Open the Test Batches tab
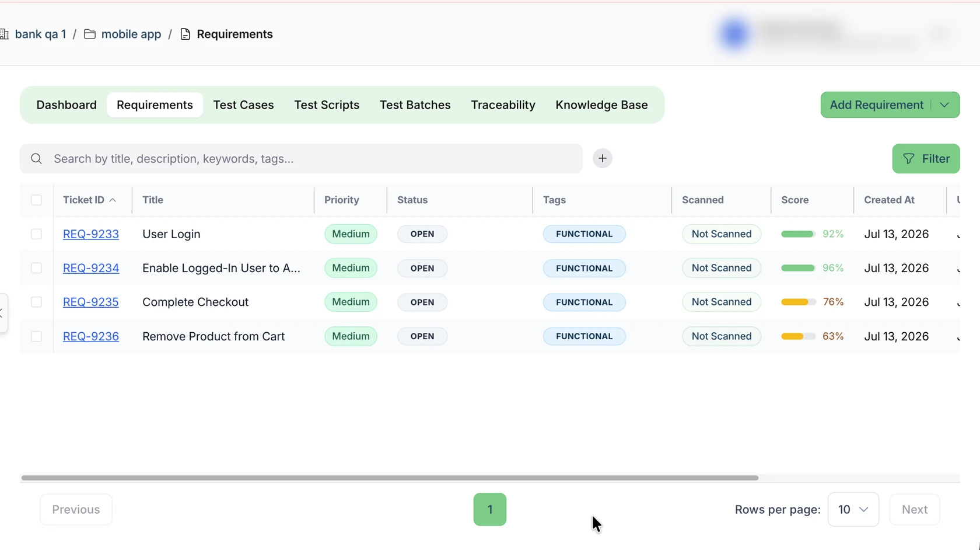980x550 pixels. tap(415, 105)
